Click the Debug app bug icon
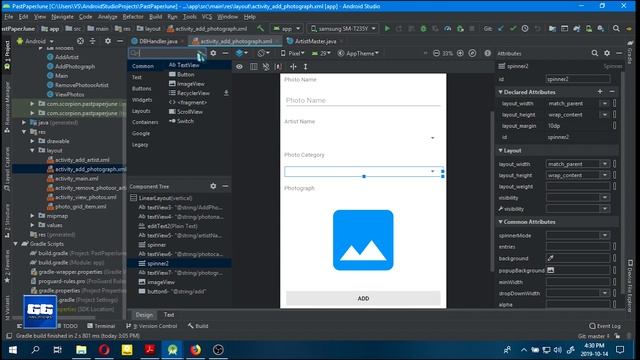 pyautogui.click(x=423, y=29)
